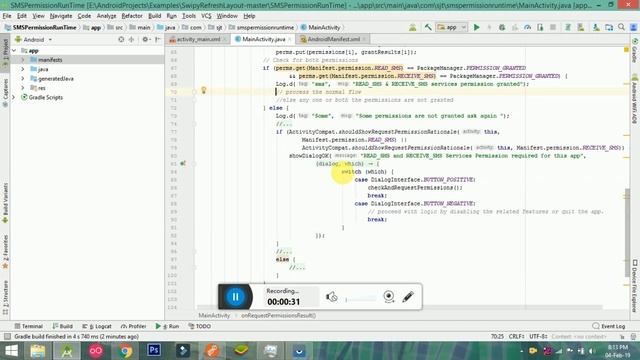Select generatedJava in project tree
The image size is (640, 360).
coord(56,79)
